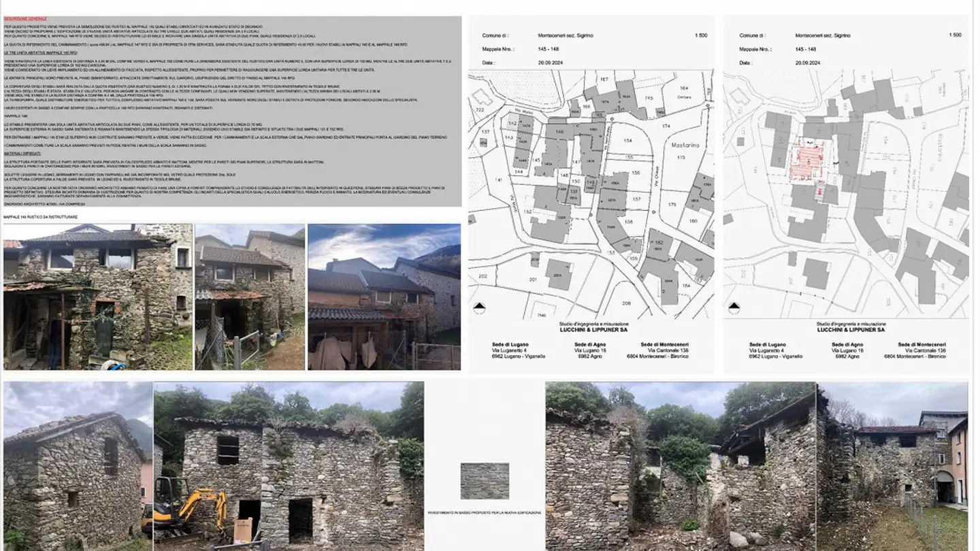The height and width of the screenshot is (551, 980).
Task: Click the INVESTIMENTO IN SASSO caption text
Action: (485, 512)
